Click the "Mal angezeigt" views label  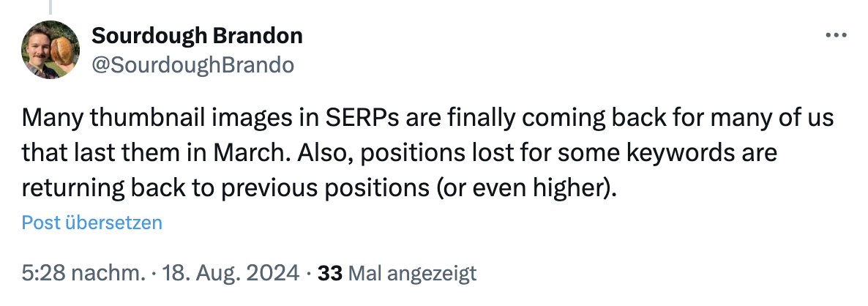coord(413,274)
